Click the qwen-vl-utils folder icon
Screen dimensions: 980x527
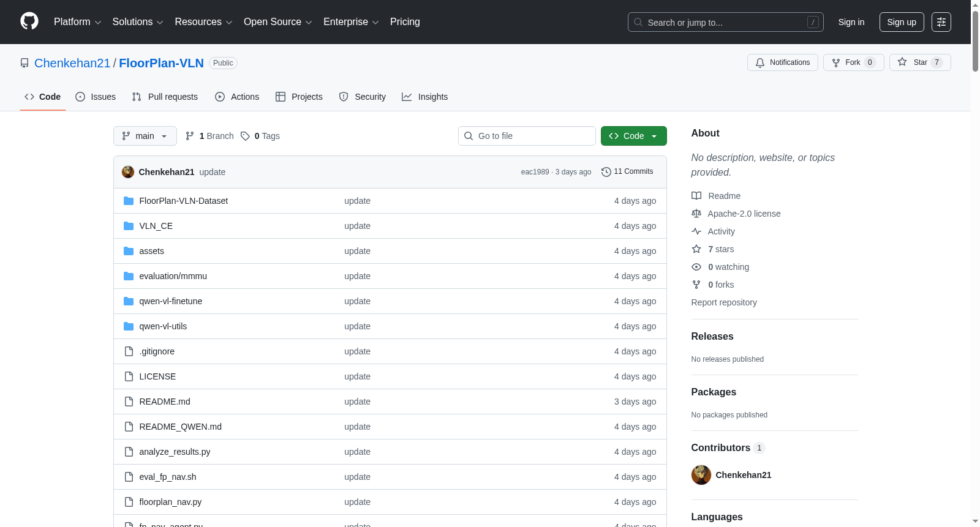(129, 326)
